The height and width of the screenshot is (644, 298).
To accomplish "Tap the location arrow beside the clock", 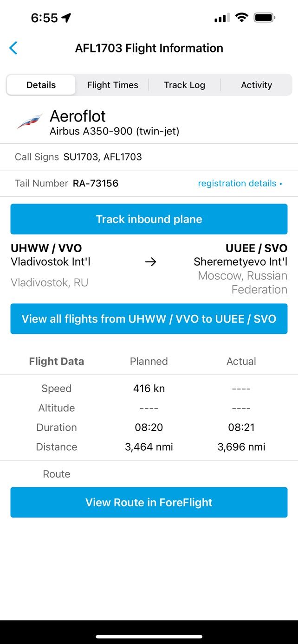I will [x=66, y=18].
